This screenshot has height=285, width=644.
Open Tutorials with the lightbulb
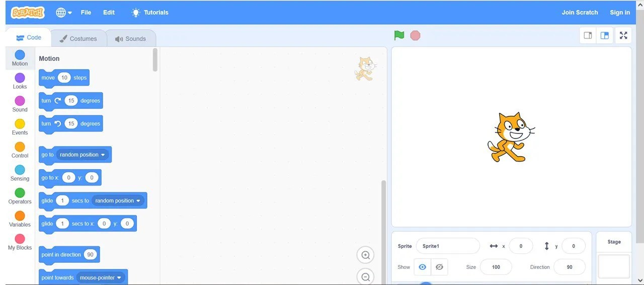tap(149, 13)
